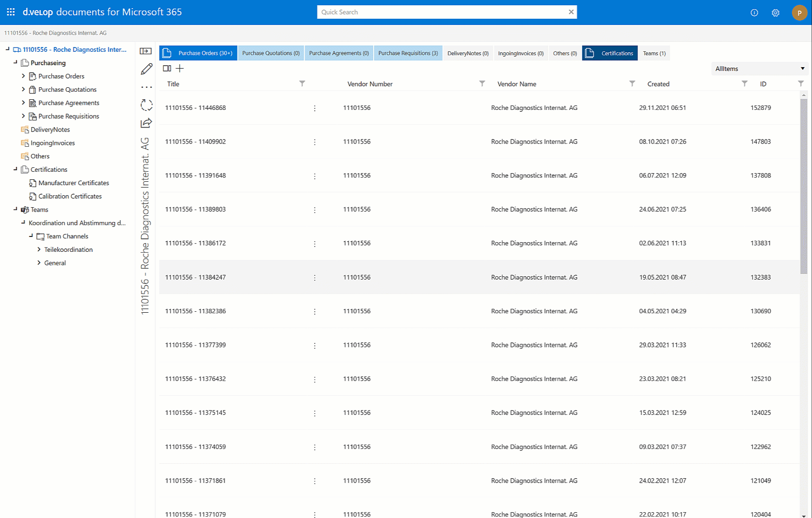Switch to the Teams (1) tab
The image size is (812, 518).
[654, 53]
